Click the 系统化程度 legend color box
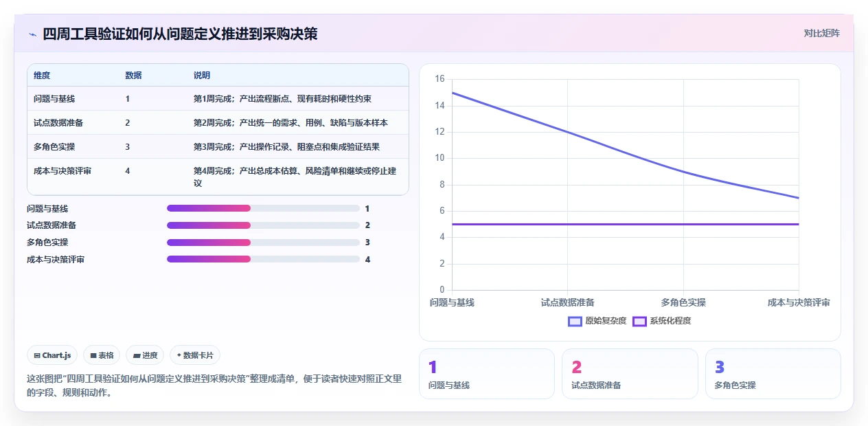 point(639,321)
